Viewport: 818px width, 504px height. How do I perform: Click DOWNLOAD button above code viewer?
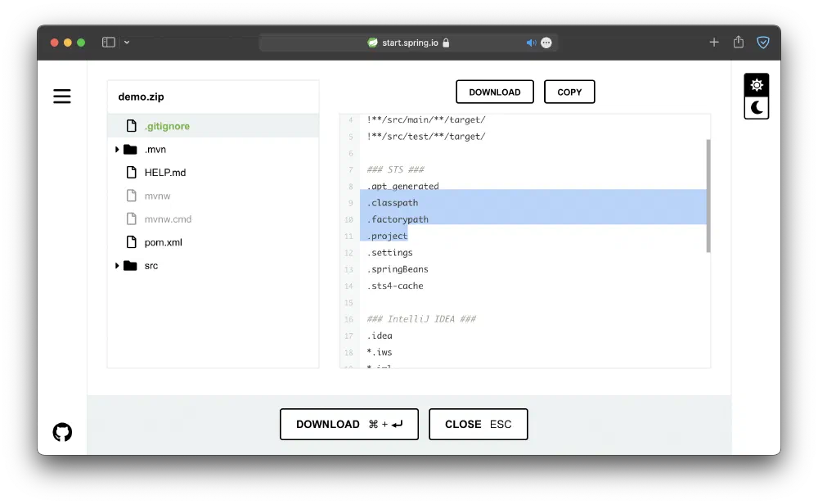click(494, 92)
